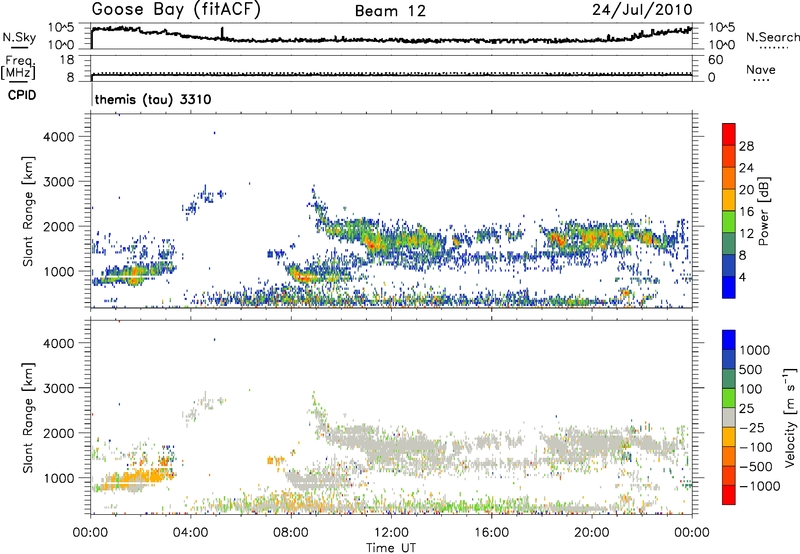Click the "20:00" time tick label

point(592,533)
